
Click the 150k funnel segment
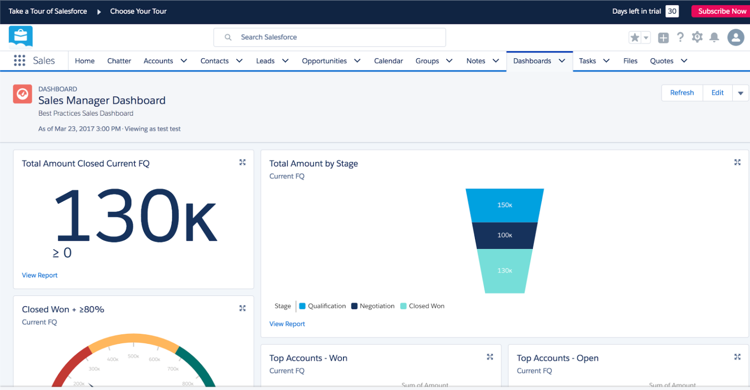(x=505, y=205)
